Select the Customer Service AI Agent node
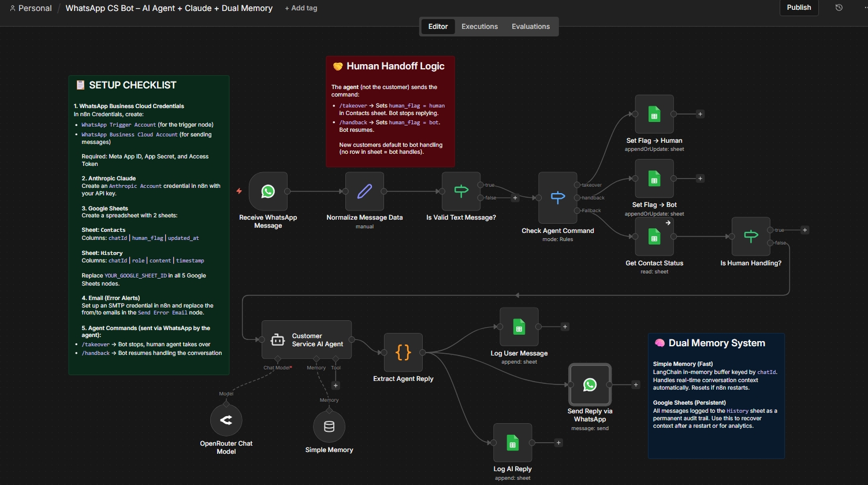The width and height of the screenshot is (868, 485). (x=307, y=340)
